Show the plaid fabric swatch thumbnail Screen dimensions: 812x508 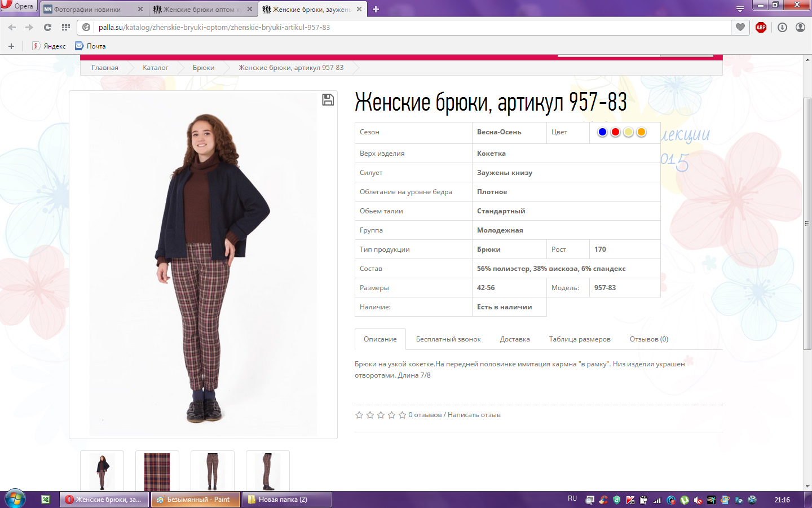pos(157,471)
